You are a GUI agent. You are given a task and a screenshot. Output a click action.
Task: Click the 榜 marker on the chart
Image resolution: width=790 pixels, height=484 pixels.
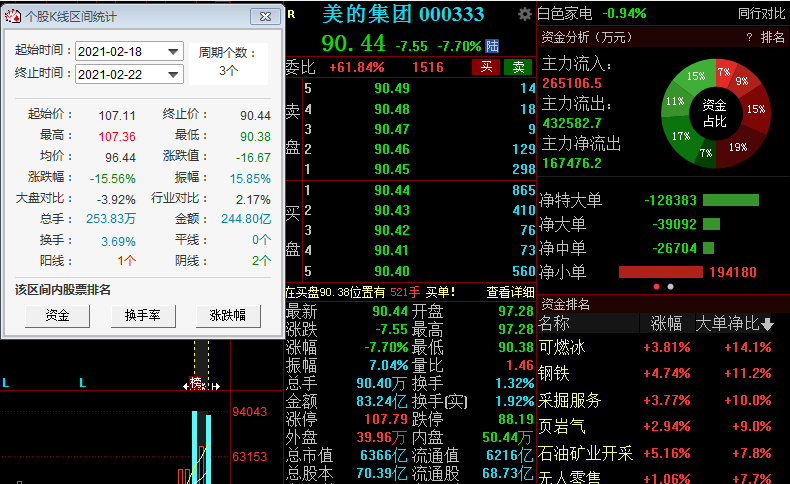[195, 384]
